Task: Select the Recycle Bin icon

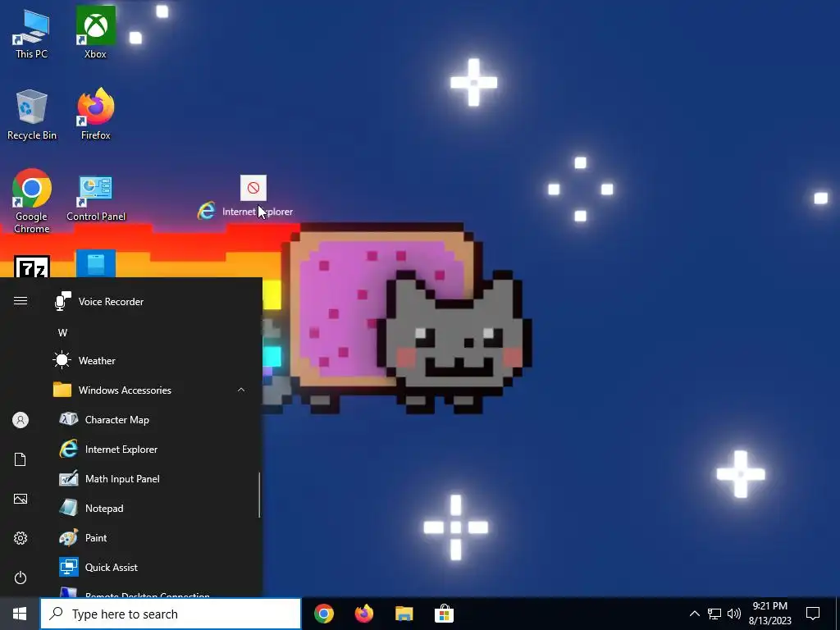Action: coord(32,115)
